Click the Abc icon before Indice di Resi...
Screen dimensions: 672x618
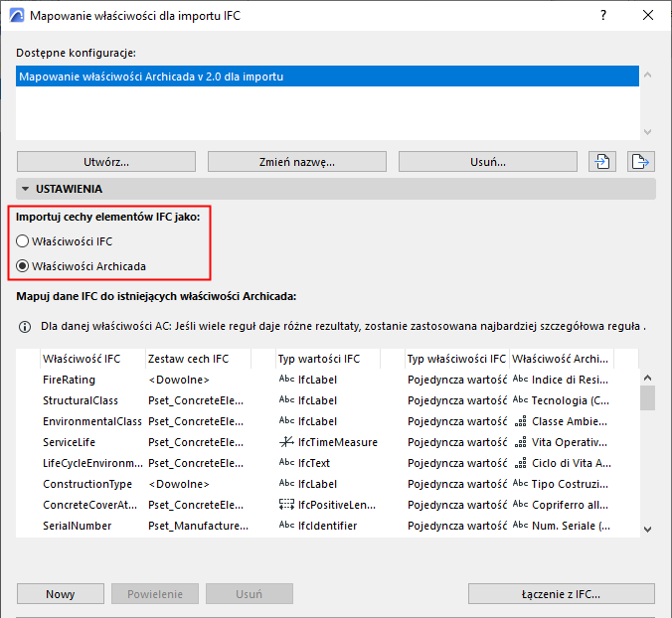click(x=520, y=379)
